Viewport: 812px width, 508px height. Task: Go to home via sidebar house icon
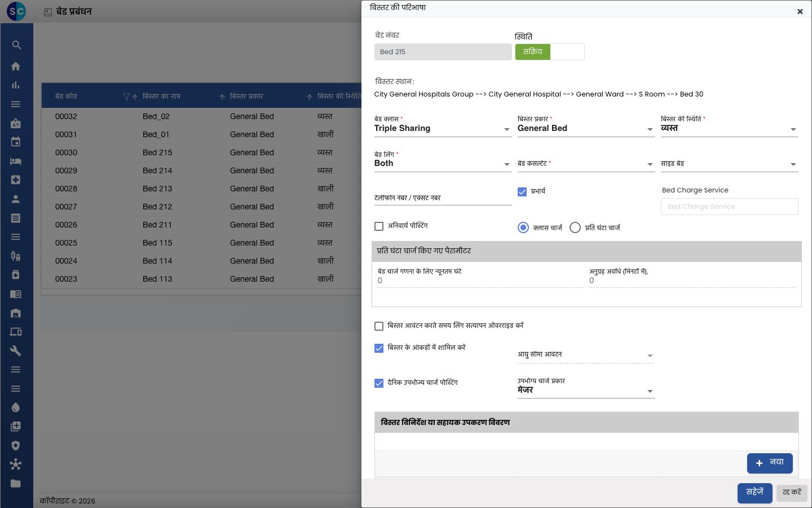(16, 66)
